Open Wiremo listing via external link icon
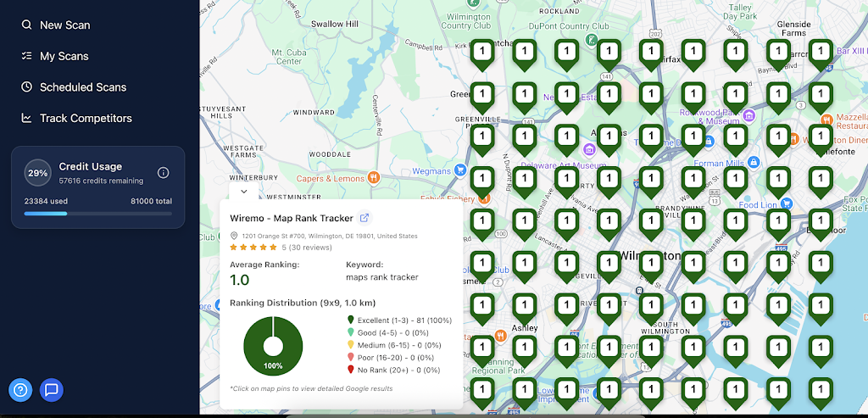This screenshot has width=868, height=418. (364, 218)
